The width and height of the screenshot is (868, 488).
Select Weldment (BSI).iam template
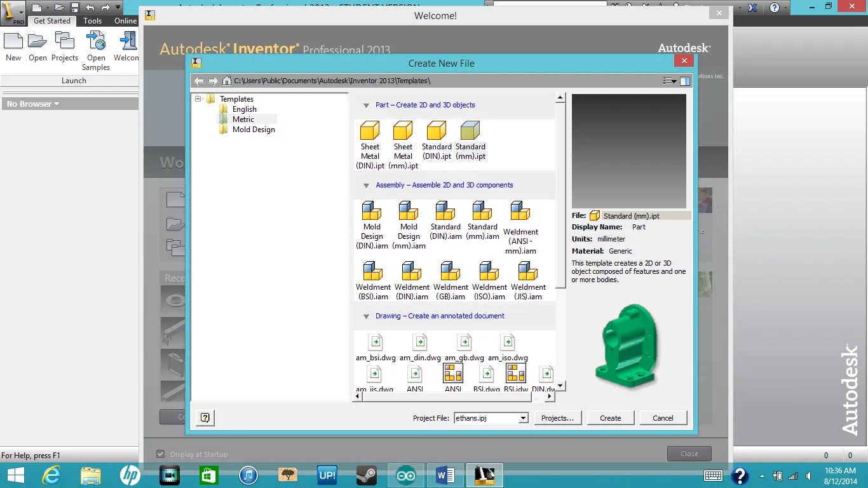pyautogui.click(x=373, y=280)
